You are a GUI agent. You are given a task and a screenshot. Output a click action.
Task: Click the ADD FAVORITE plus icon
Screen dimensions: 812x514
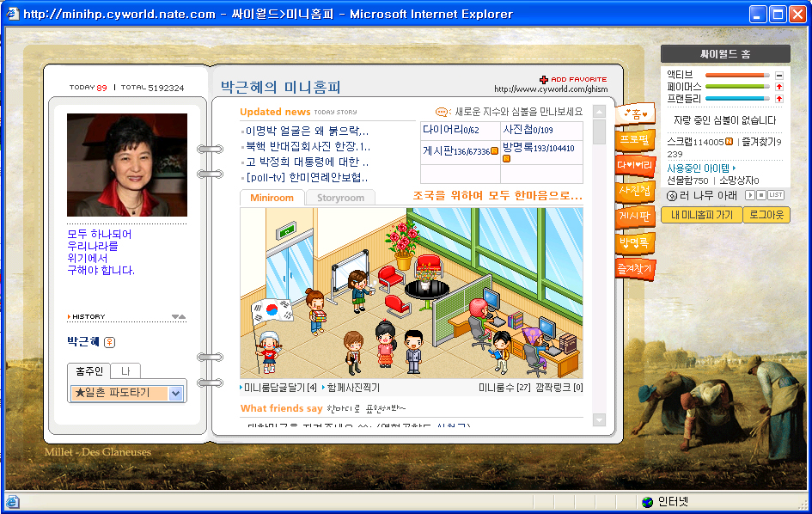pyautogui.click(x=544, y=79)
